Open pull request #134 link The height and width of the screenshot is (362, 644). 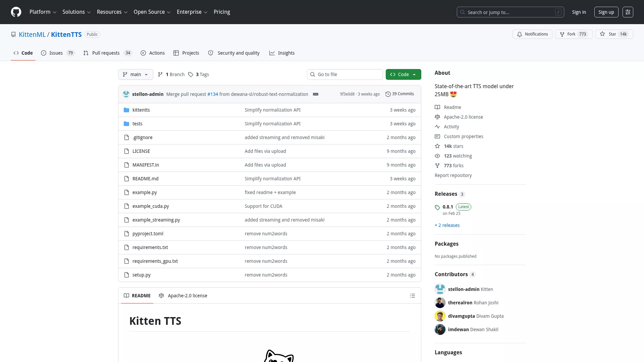click(x=213, y=94)
